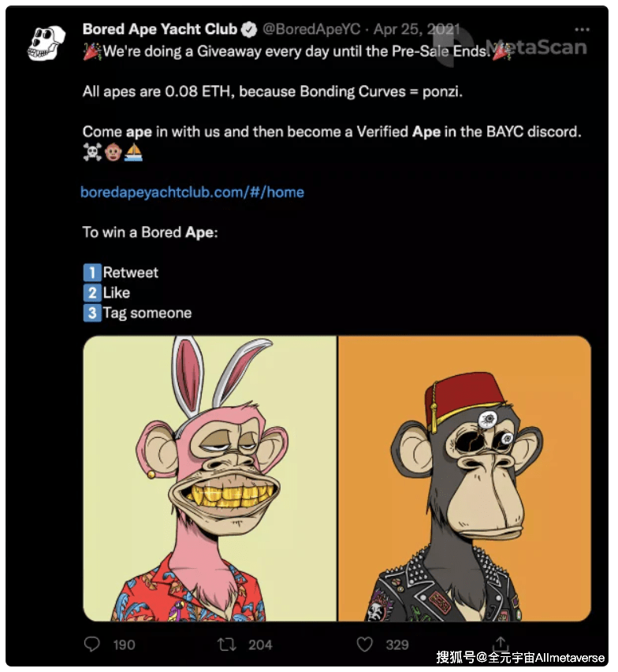Click the share tweet icon

coord(501,644)
